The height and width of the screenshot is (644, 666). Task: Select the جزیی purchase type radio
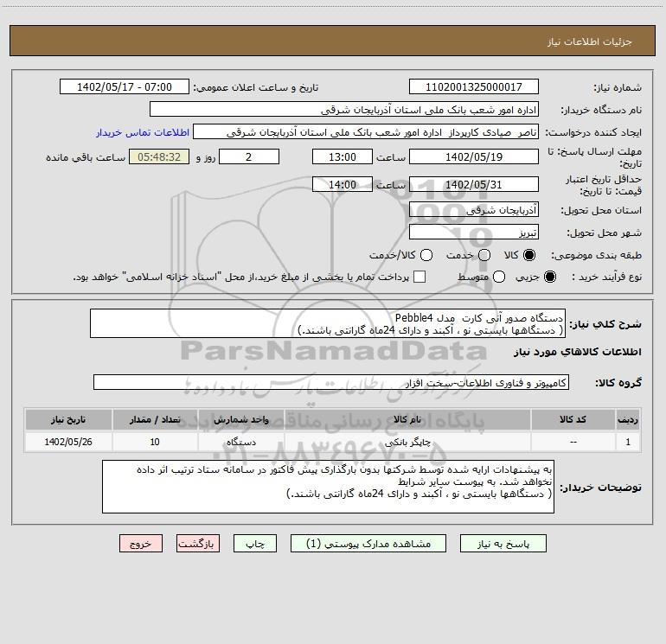click(549, 277)
